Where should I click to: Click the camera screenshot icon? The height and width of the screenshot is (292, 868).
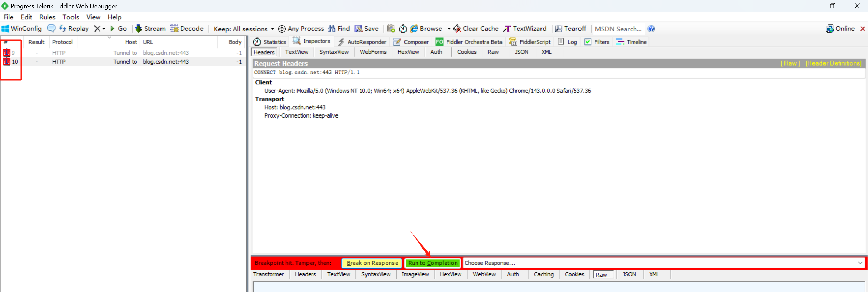(x=391, y=29)
